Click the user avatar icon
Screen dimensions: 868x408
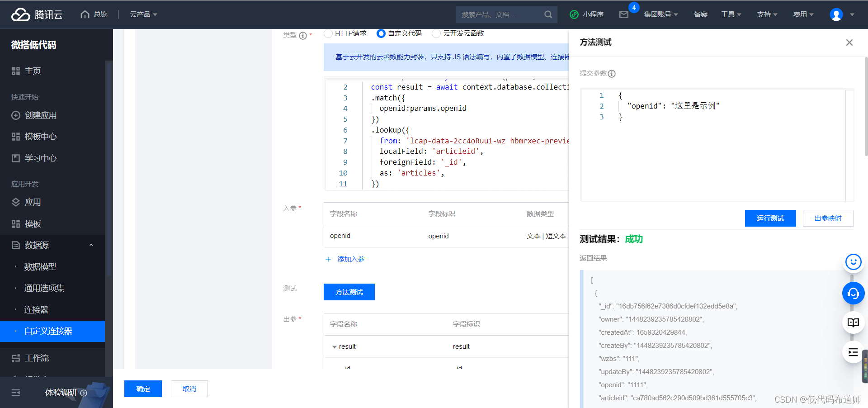pos(836,14)
